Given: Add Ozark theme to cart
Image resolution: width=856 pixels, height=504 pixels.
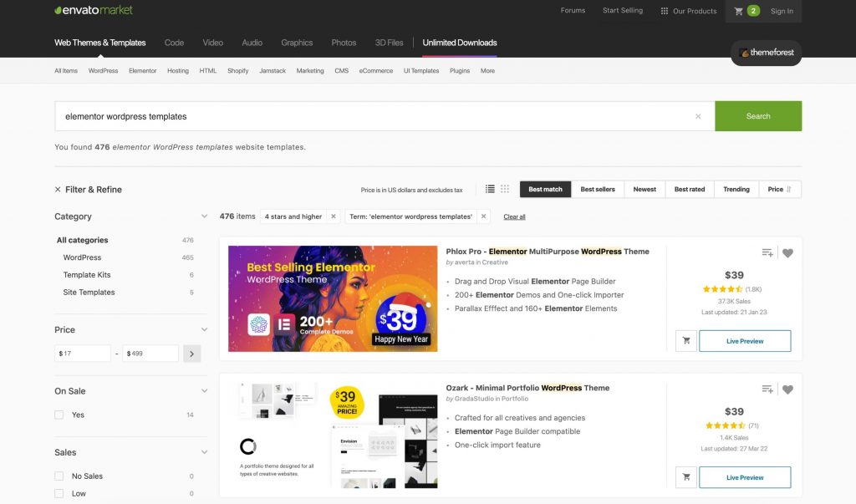Looking at the screenshot, I should [x=685, y=476].
